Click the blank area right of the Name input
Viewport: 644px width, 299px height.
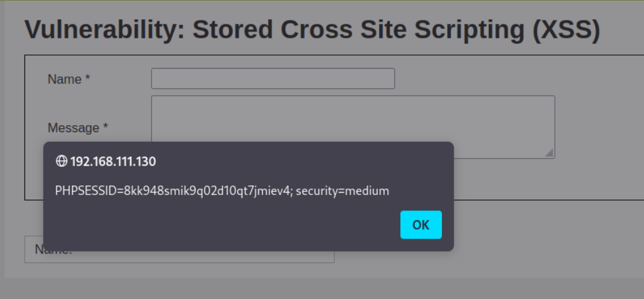coord(513,78)
